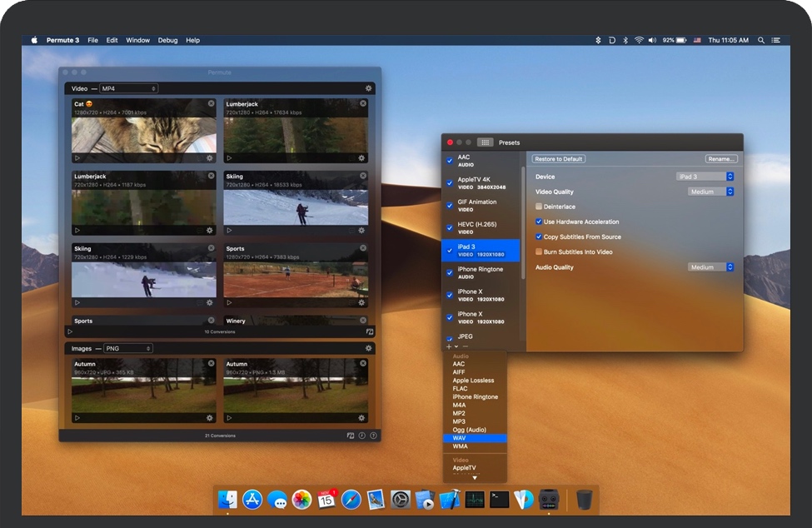Image resolution: width=812 pixels, height=528 pixels.
Task: Remove the Cat video from queue
Action: pos(211,104)
